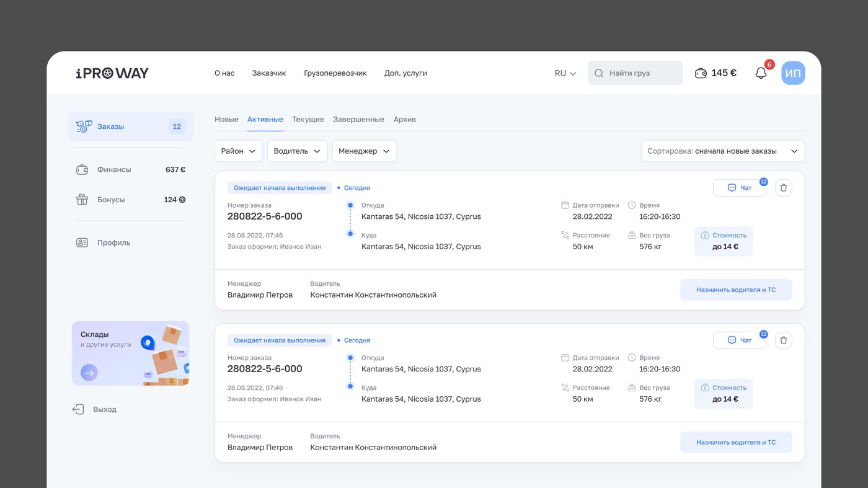Viewport: 868px width, 488px height.
Task: Open the ИП profile avatar
Action: (793, 73)
